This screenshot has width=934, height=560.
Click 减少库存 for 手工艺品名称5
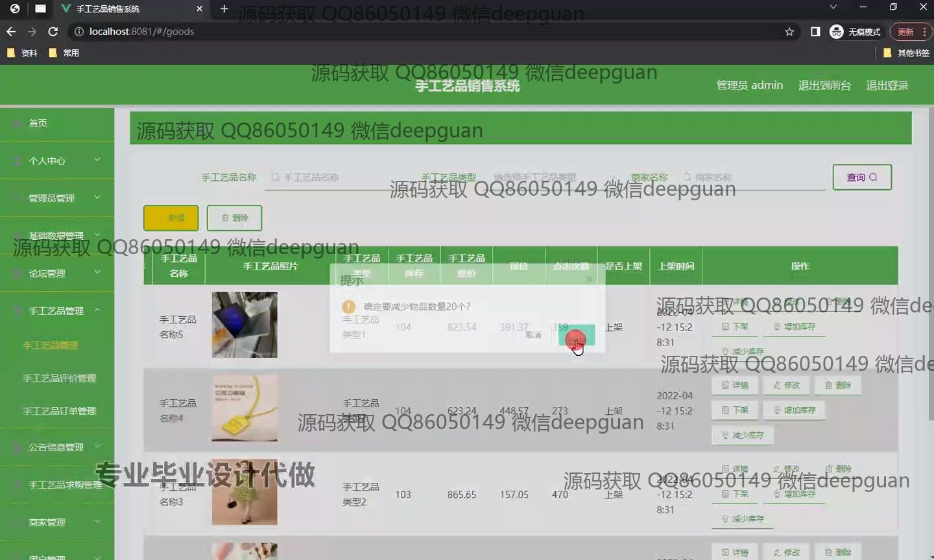point(743,351)
